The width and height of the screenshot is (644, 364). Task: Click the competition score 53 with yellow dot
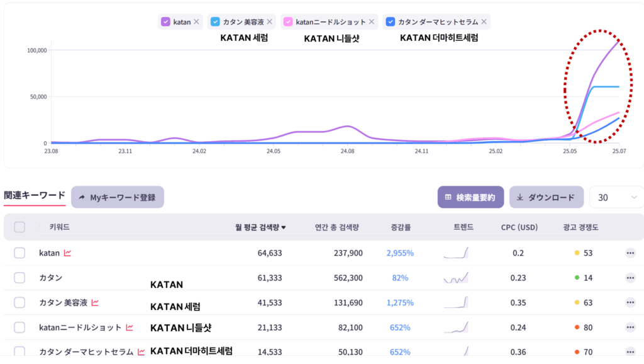(x=584, y=253)
